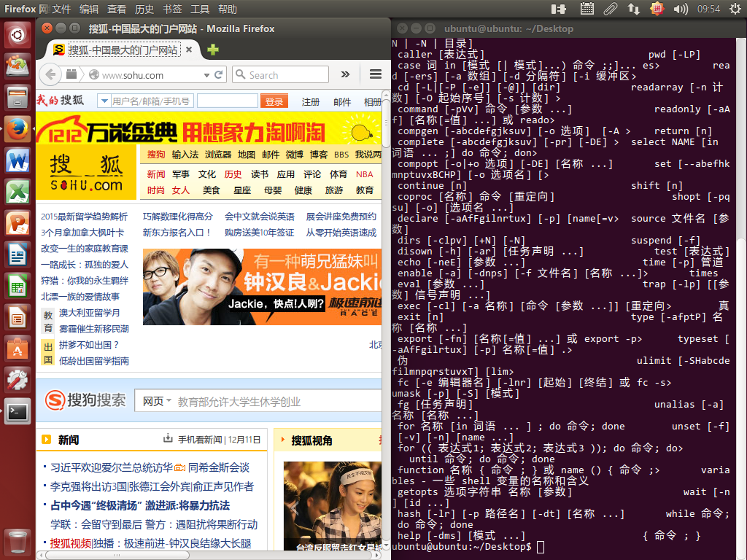
Task: Open the NBA channel link
Action: point(365,174)
